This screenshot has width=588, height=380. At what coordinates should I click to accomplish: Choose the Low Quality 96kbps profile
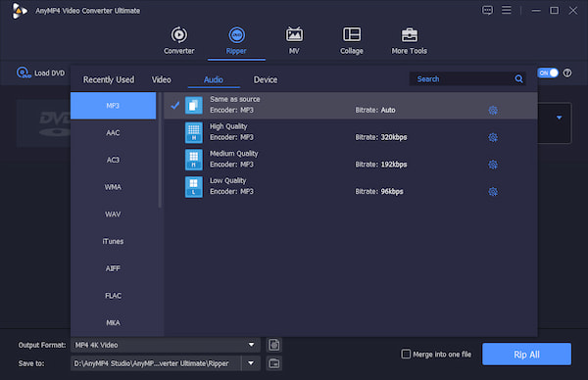point(350,187)
